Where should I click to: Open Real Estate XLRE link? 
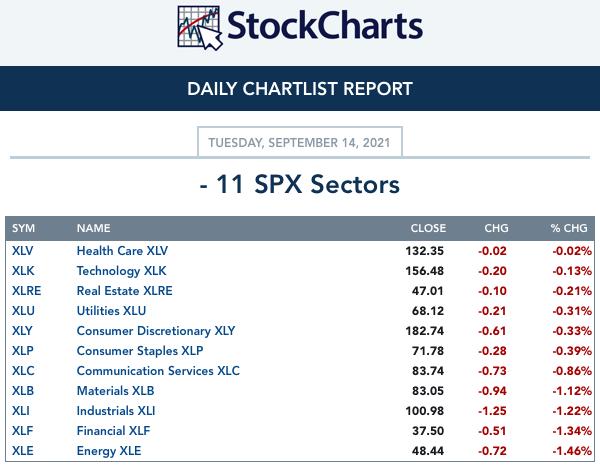(x=124, y=291)
